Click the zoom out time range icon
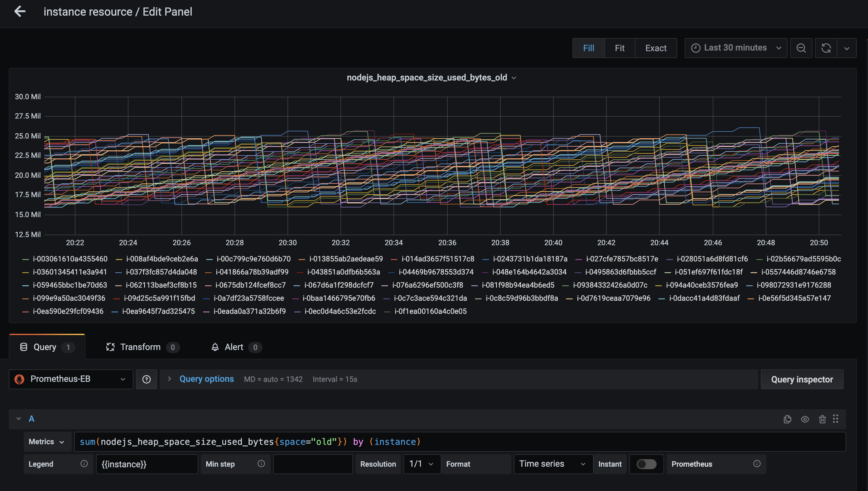868x491 pixels. [801, 48]
